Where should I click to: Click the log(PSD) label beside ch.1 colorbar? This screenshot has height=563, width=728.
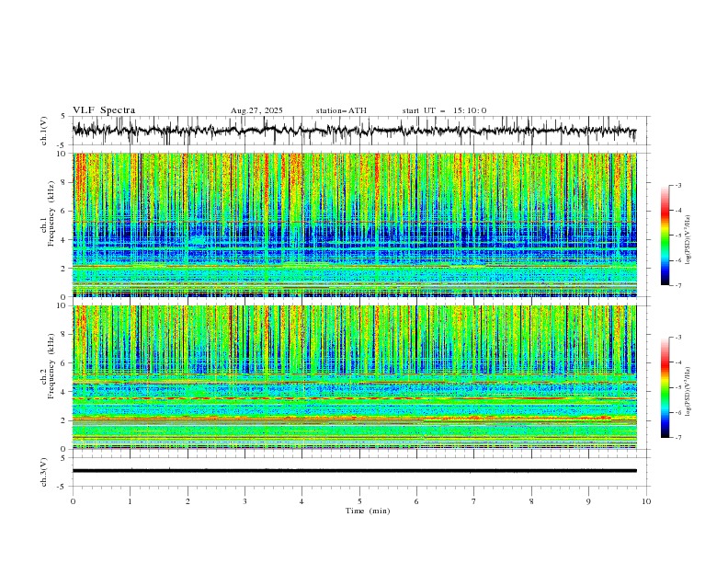[688, 240]
